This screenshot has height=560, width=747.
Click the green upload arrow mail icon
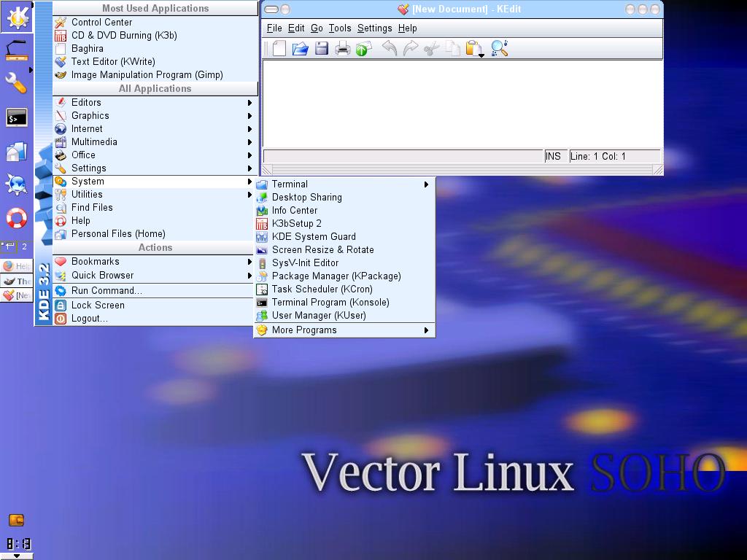(363, 49)
